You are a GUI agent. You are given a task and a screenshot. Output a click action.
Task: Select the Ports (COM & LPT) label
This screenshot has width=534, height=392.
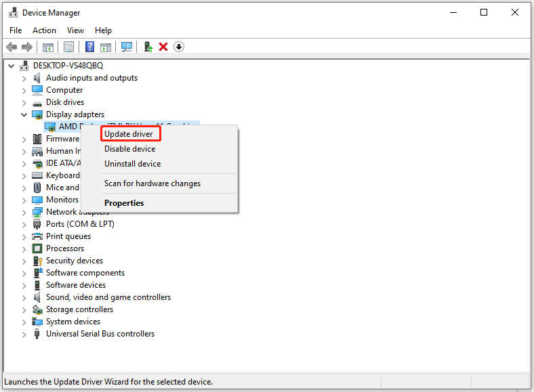(81, 224)
